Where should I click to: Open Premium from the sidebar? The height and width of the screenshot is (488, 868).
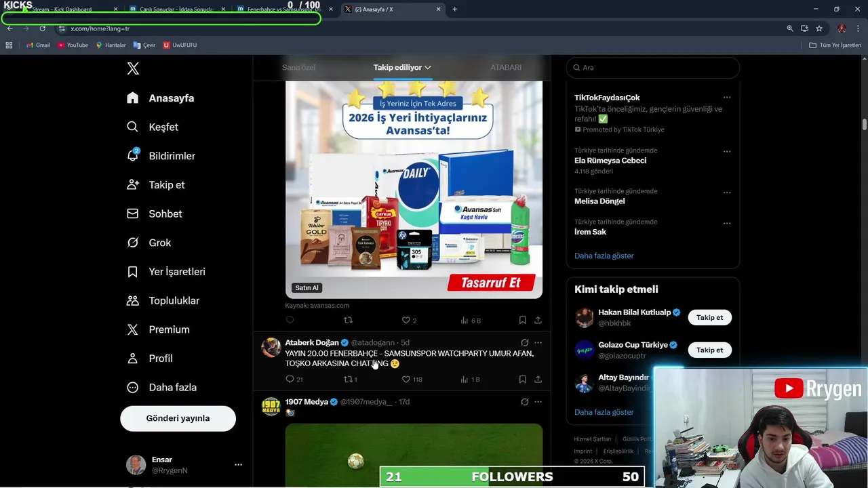pyautogui.click(x=159, y=329)
